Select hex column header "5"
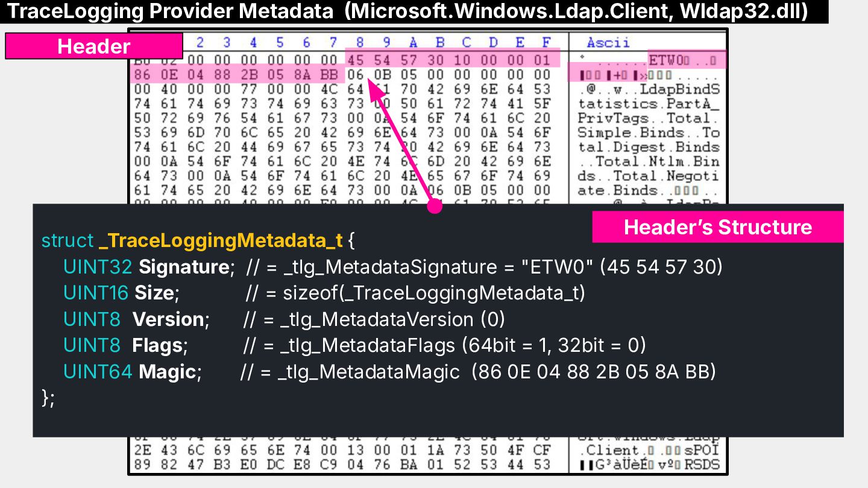868x488 pixels. 280,42
